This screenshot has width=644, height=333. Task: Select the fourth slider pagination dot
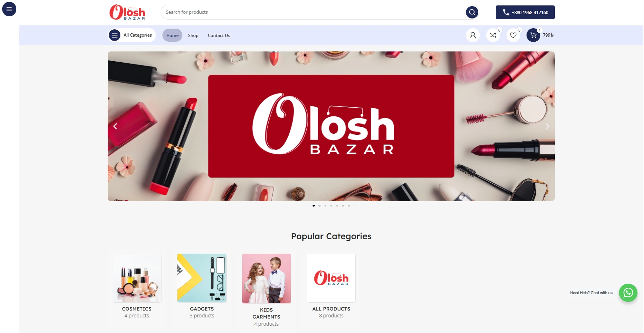[x=331, y=205]
